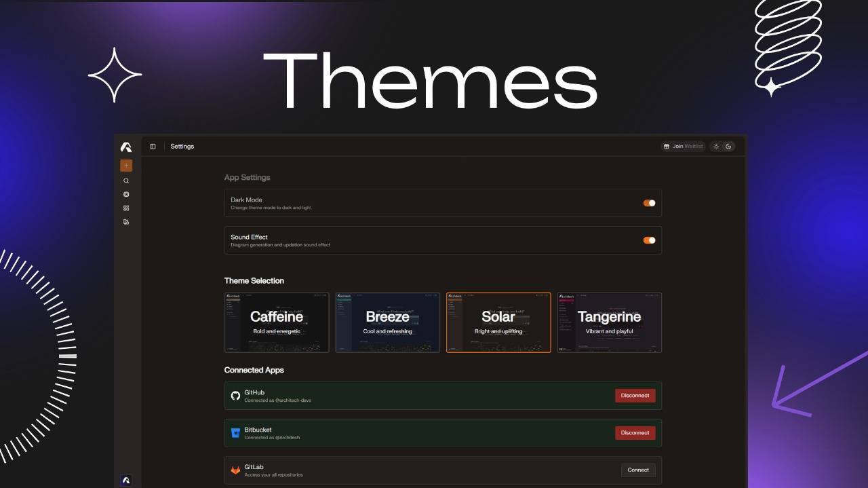Click the GitHub logo in Connected Apps
The image size is (868, 488).
click(235, 395)
